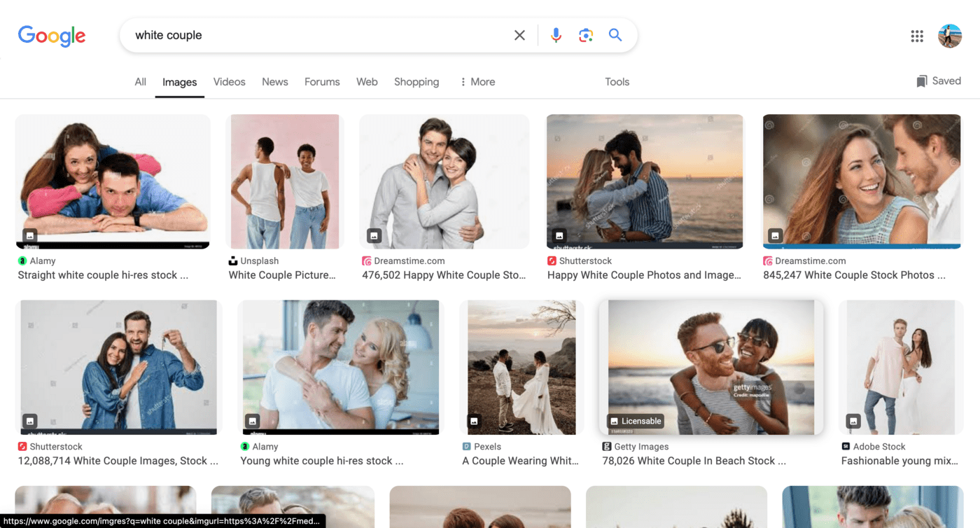Open the Tools filter options
980x528 pixels.
(617, 82)
